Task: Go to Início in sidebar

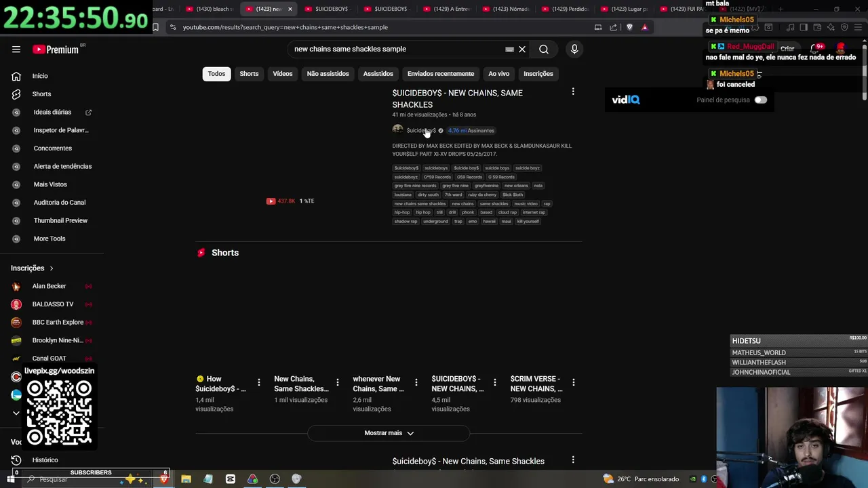Action: pos(40,76)
